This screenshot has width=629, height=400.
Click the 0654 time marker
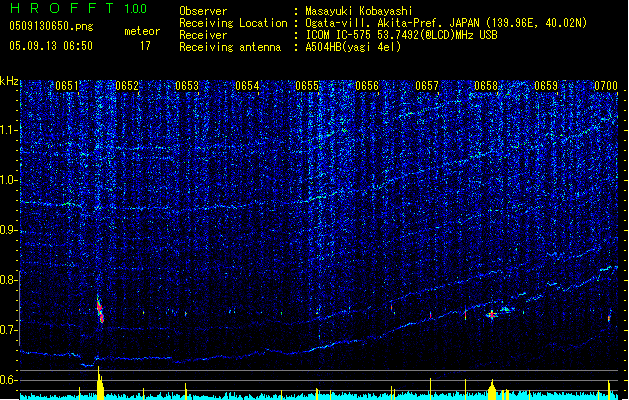pyautogui.click(x=247, y=86)
